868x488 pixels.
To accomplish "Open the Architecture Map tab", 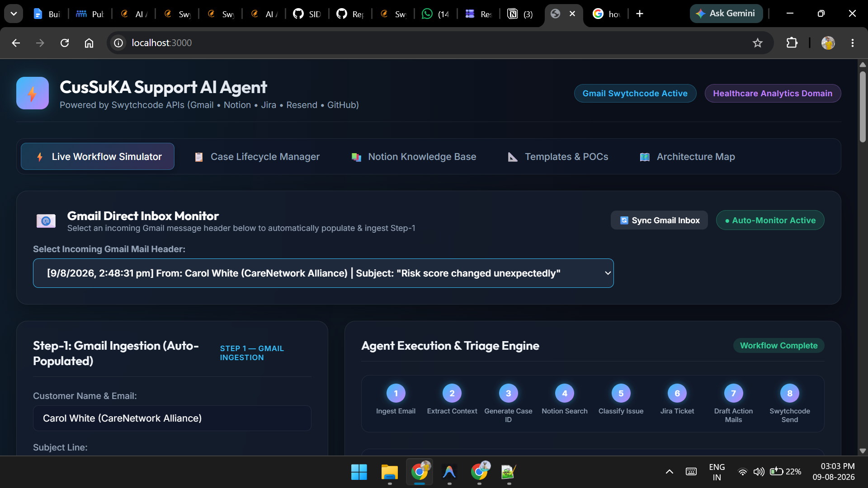I will pos(687,157).
